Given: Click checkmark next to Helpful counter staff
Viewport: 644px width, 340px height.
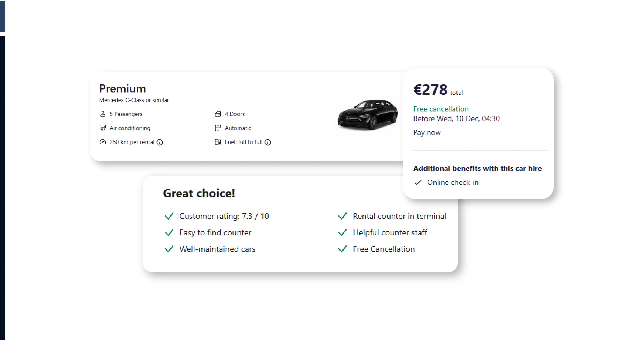Looking at the screenshot, I should tap(342, 233).
